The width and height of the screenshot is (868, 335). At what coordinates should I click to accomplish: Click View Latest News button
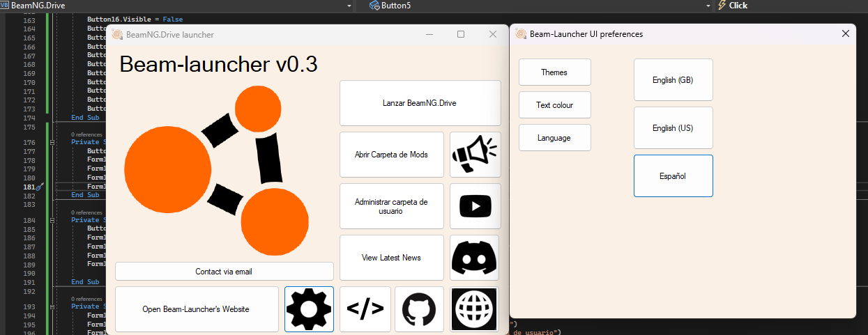391,258
